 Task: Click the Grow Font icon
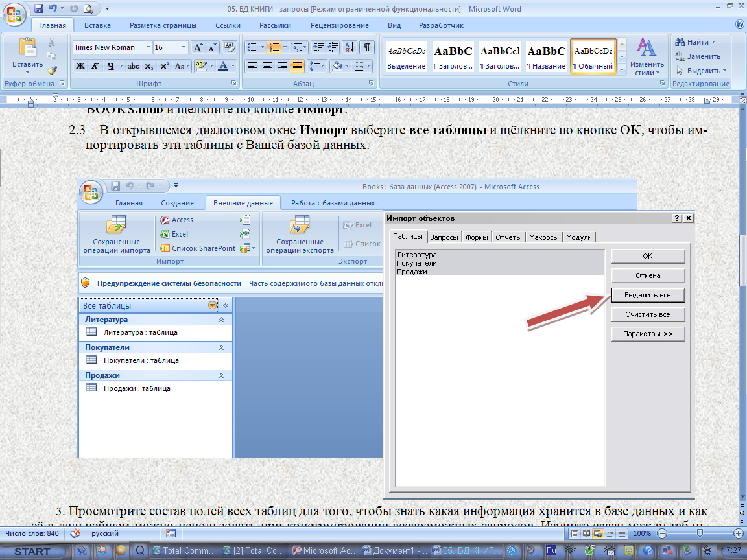(x=198, y=47)
